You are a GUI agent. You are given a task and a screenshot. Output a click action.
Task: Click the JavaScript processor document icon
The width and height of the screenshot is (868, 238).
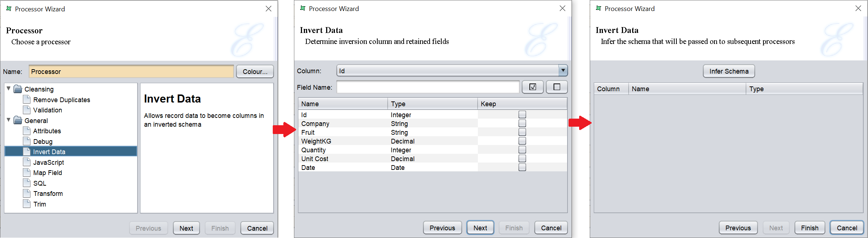point(27,162)
